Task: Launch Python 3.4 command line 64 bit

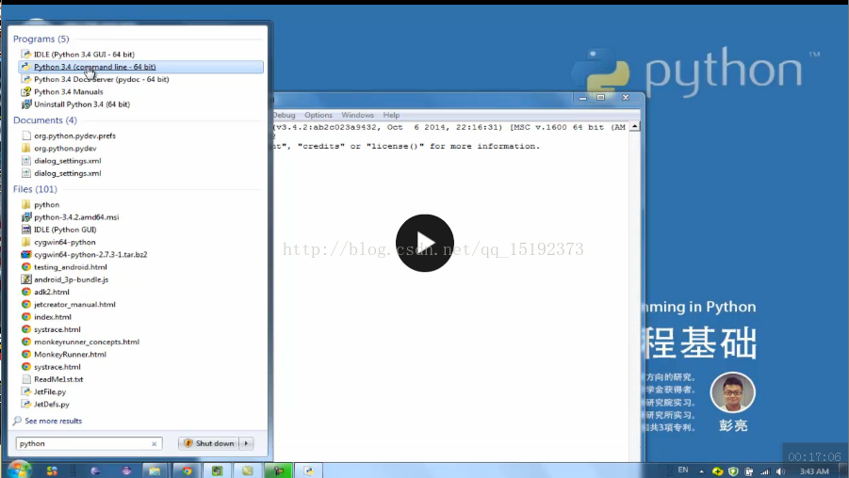Action: (x=141, y=67)
